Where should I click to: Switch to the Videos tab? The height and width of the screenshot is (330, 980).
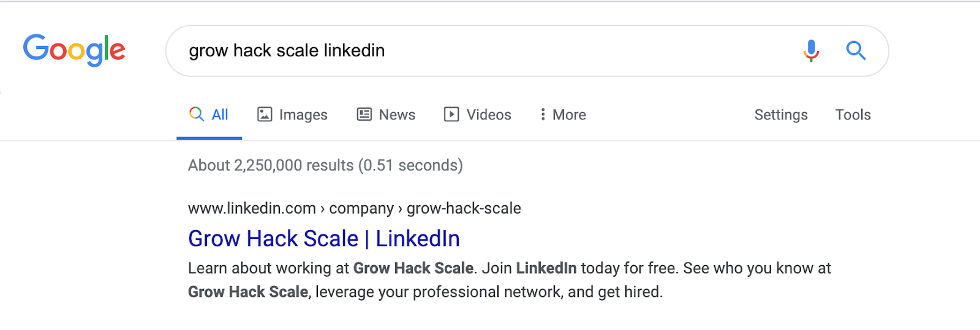coord(478,114)
